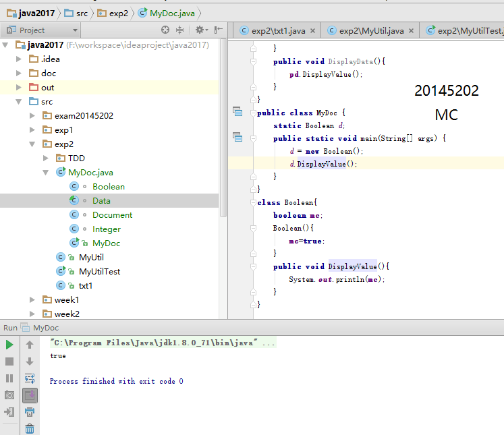Image resolution: width=504 pixels, height=435 pixels.
Task: Collapse the Boolean DisplayValue method fold
Action: click(x=253, y=266)
